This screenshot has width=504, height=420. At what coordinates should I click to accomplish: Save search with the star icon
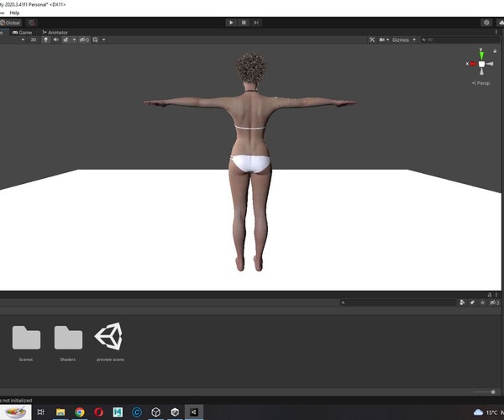[x=482, y=302]
